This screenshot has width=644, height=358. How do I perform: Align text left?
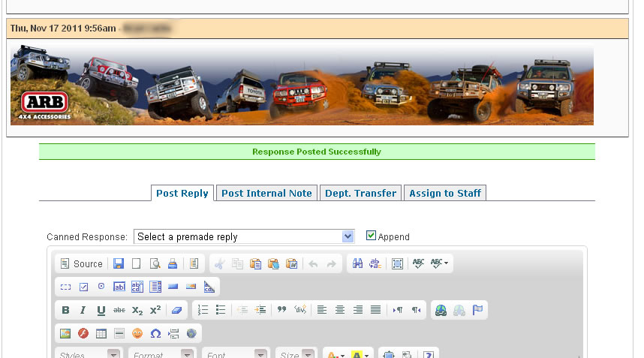pyautogui.click(x=322, y=310)
